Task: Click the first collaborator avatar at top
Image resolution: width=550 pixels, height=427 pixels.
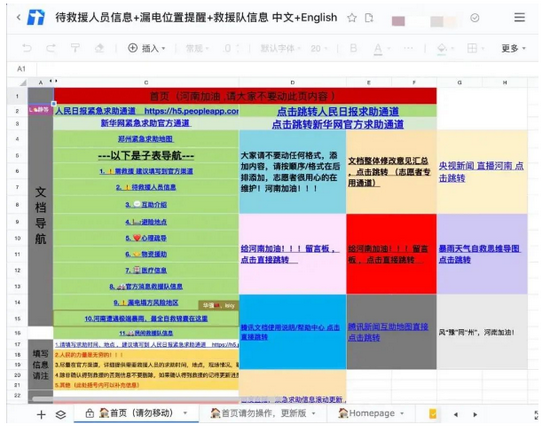Action: point(398,21)
